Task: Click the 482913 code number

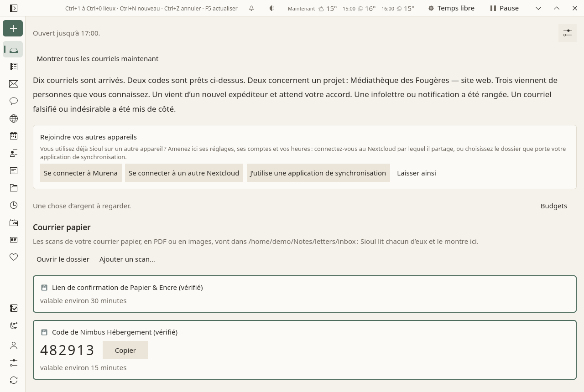Action: [x=68, y=350]
